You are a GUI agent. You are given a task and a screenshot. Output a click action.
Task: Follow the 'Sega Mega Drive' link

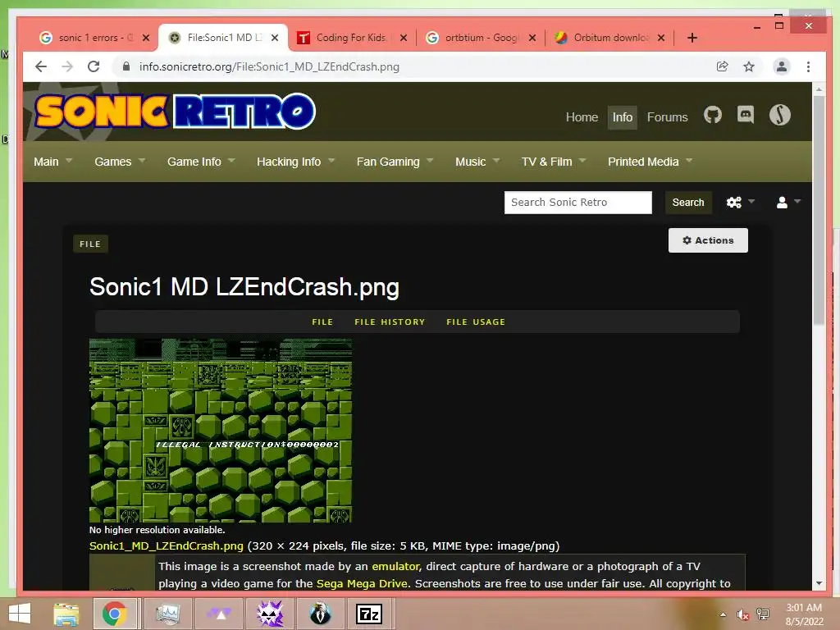pos(362,583)
